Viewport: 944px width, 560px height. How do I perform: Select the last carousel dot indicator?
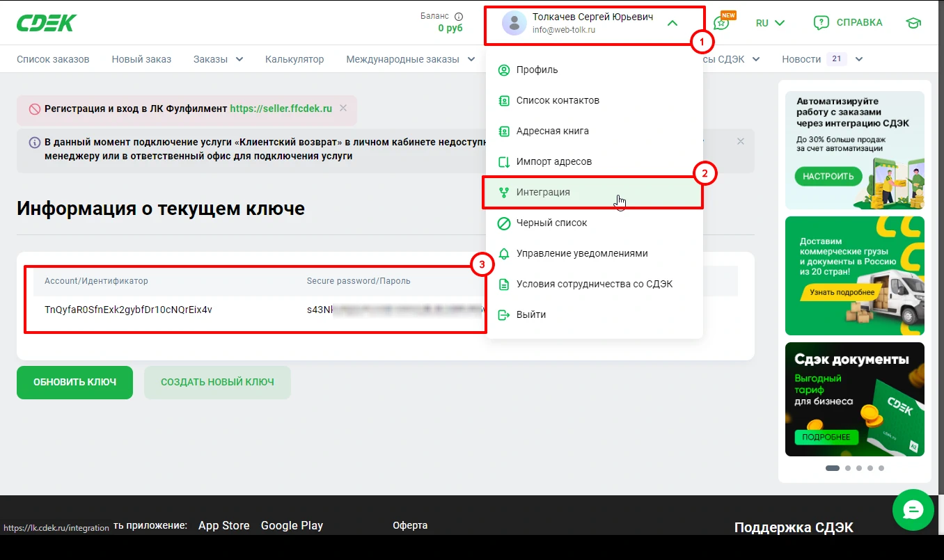pyautogui.click(x=881, y=468)
